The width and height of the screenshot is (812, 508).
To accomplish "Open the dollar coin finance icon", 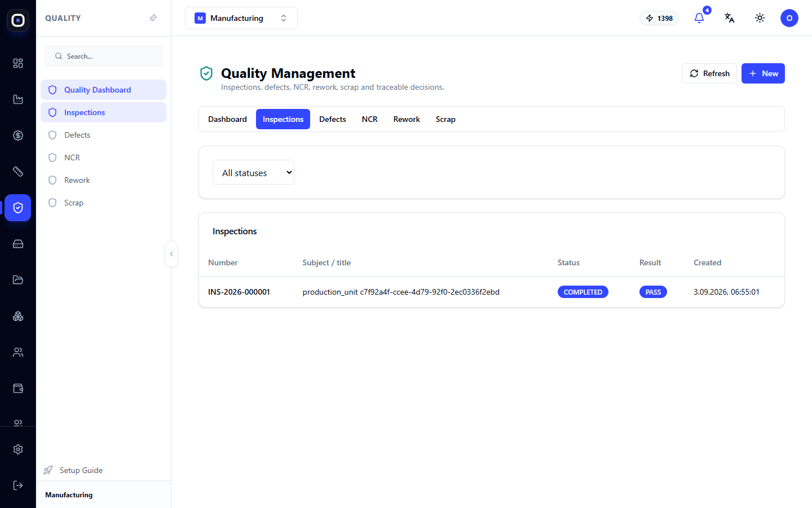I will point(18,135).
